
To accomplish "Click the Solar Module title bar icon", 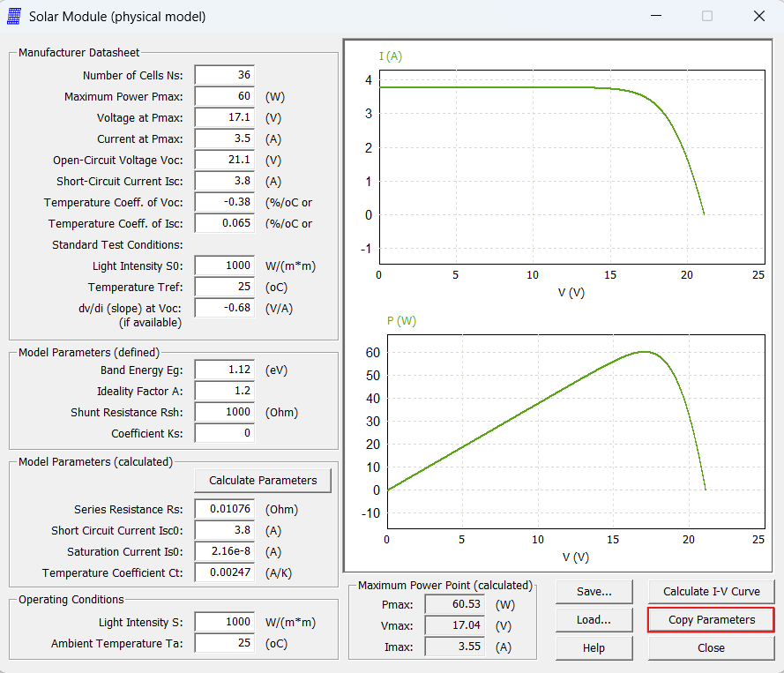I will pos(14,16).
